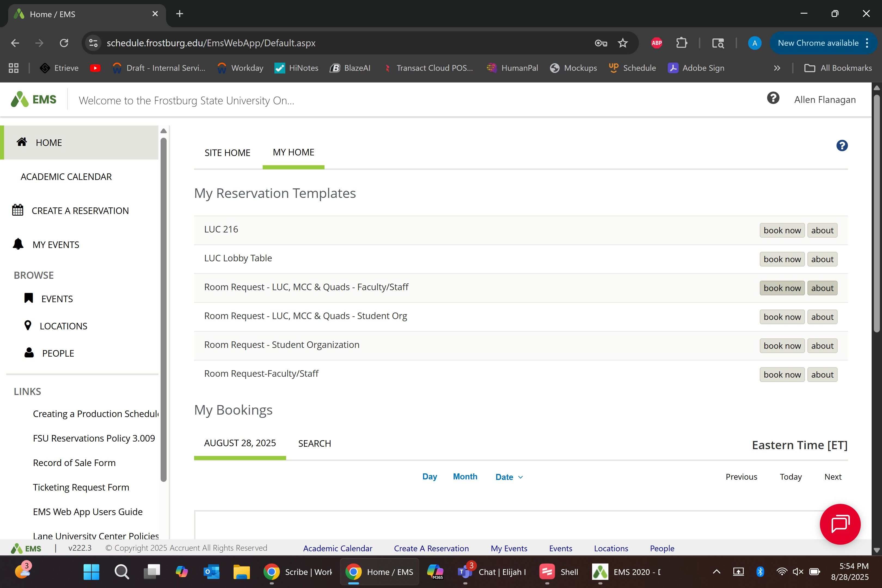Click the blue help icon near tabs

[842, 145]
